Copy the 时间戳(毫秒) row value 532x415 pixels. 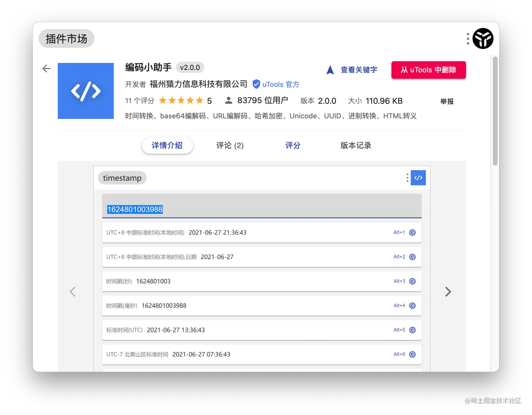click(x=413, y=306)
